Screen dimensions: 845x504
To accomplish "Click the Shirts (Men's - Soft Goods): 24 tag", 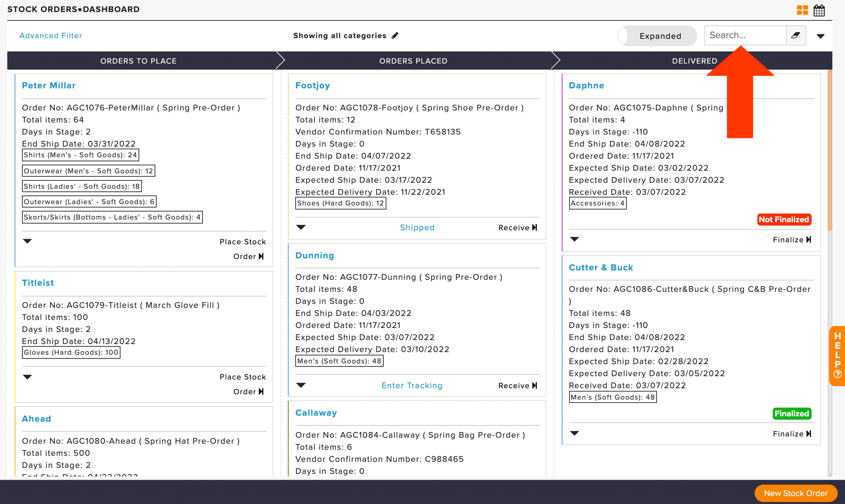I will coord(81,155).
